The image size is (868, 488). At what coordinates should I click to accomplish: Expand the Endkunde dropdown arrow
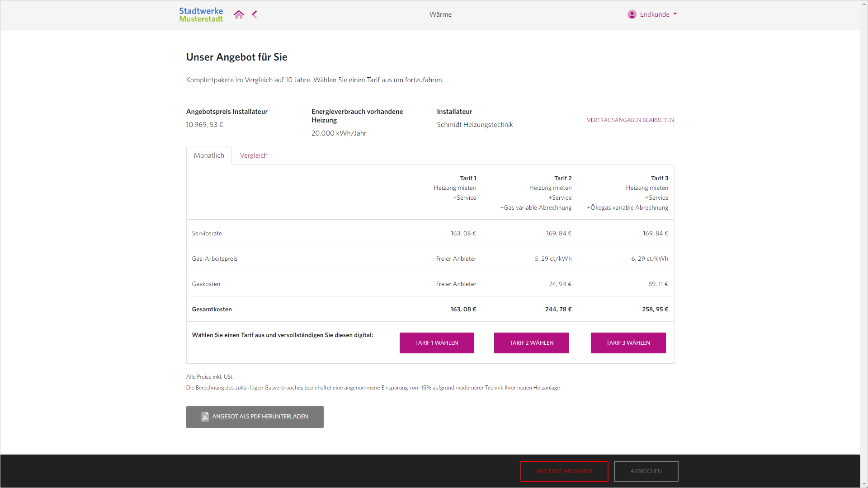pyautogui.click(x=675, y=14)
